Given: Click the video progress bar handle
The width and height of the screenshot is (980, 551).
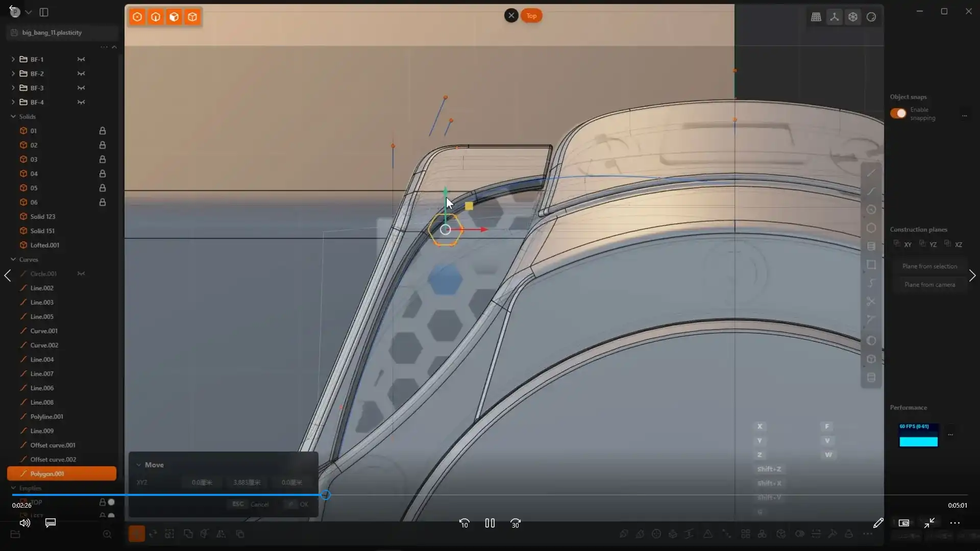Looking at the screenshot, I should point(325,495).
